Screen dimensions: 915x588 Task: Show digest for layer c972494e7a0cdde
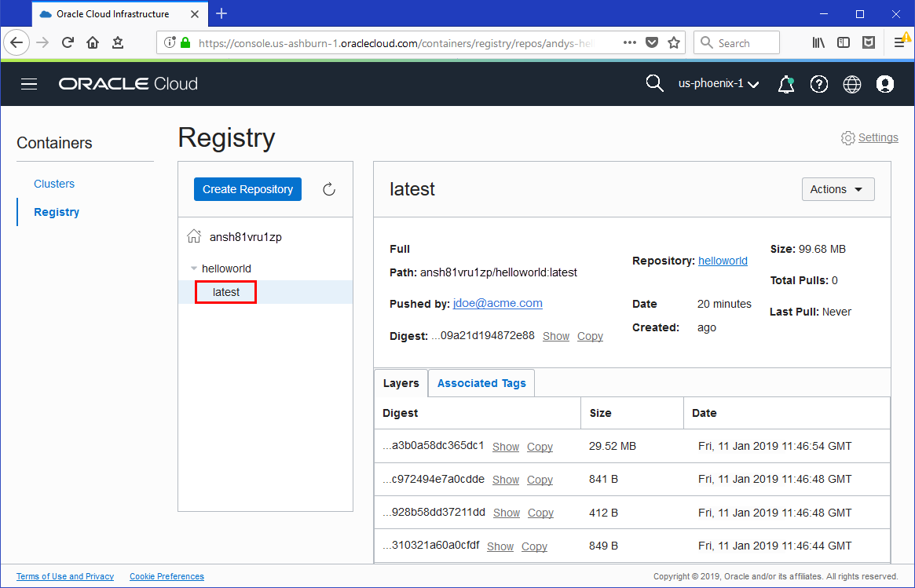pyautogui.click(x=505, y=480)
